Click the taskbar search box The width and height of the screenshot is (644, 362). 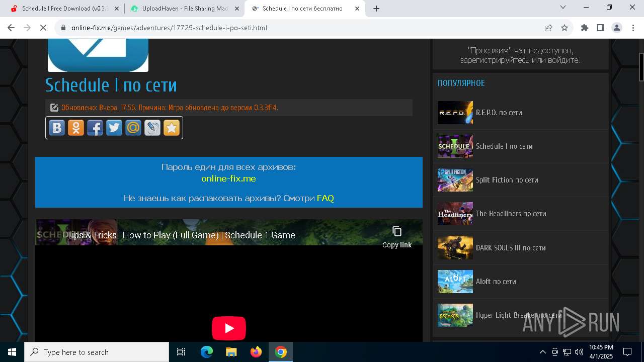pos(97,352)
